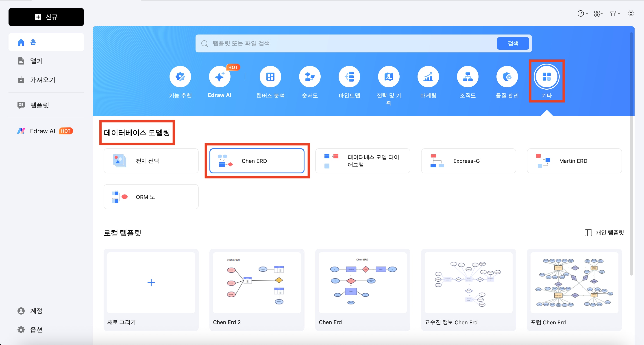644x345 pixels.
Task: Go to 가져오기 in the sidebar
Action: (x=43, y=80)
